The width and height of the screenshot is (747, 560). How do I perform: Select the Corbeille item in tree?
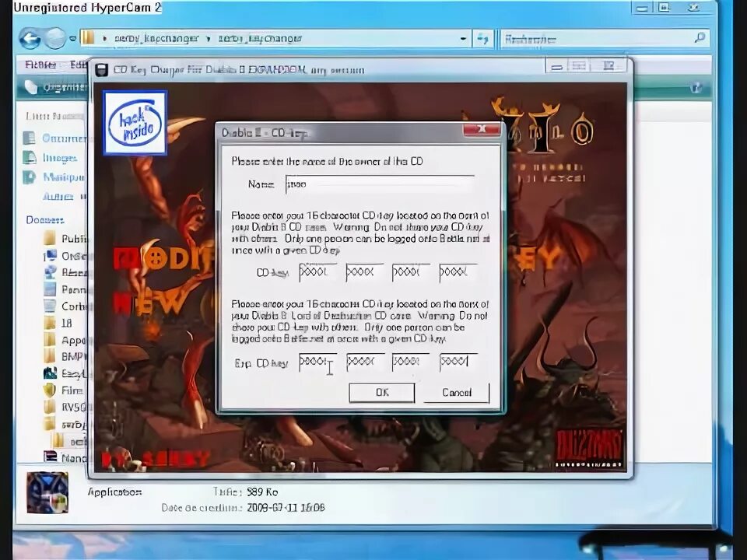coord(65,306)
